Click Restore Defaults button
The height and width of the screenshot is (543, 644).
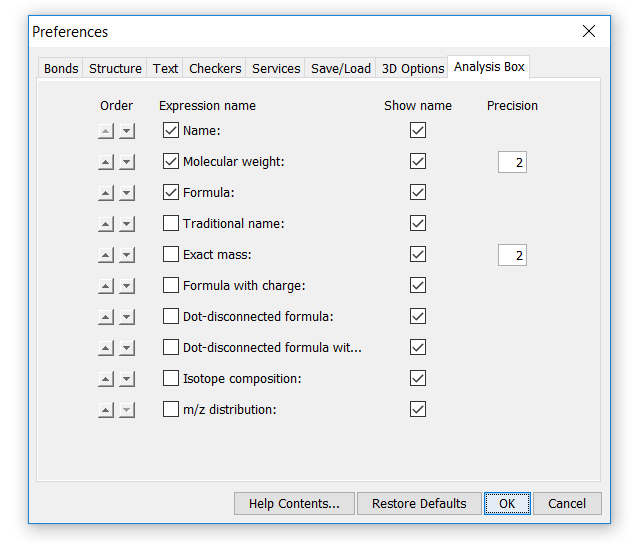(419, 503)
